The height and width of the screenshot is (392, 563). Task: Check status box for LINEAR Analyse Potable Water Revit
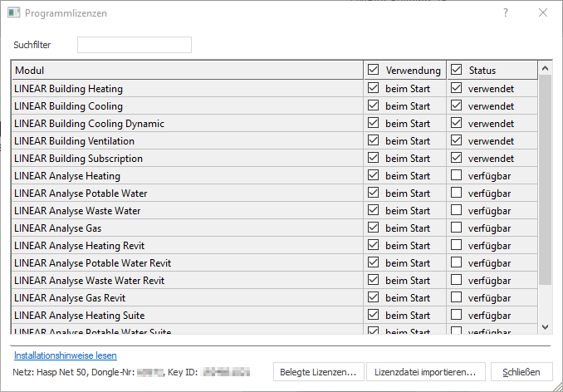pos(457,262)
